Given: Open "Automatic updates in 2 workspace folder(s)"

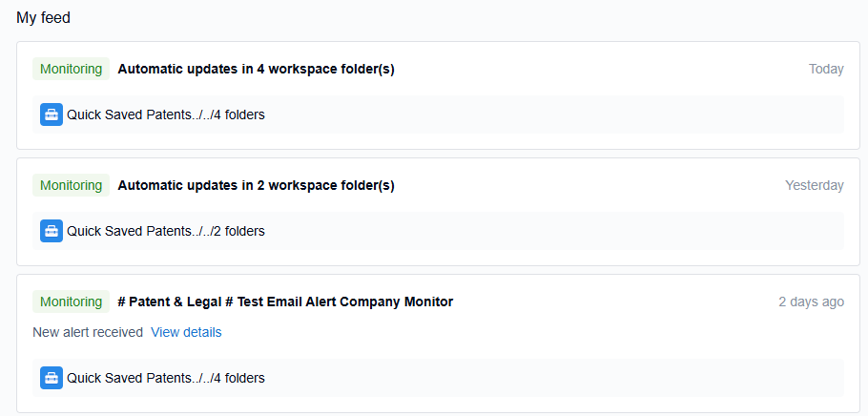Looking at the screenshot, I should point(256,185).
